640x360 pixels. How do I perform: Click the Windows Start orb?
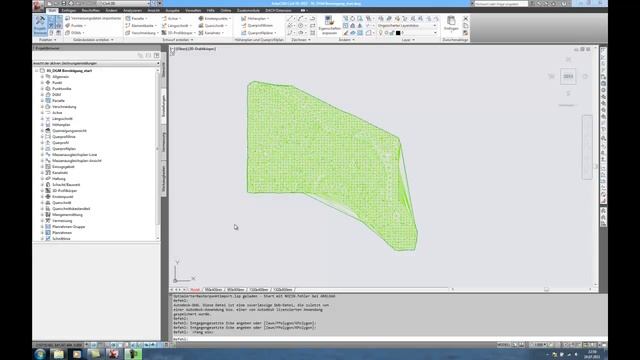tap(40, 354)
